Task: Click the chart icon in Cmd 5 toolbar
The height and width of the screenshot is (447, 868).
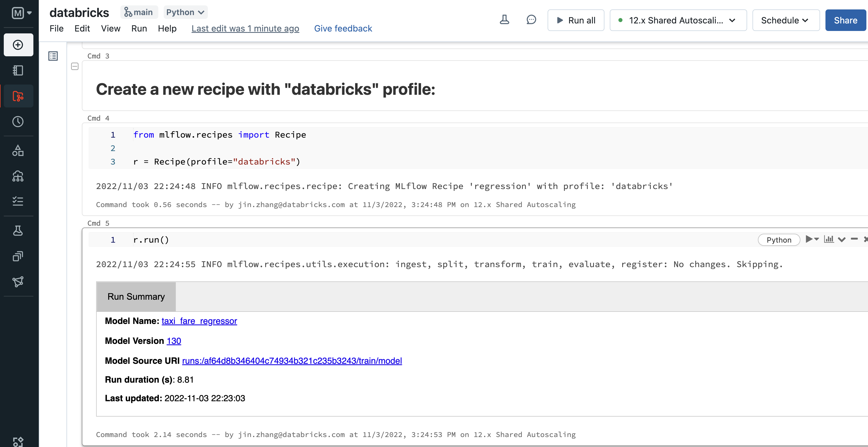Action: click(x=829, y=239)
